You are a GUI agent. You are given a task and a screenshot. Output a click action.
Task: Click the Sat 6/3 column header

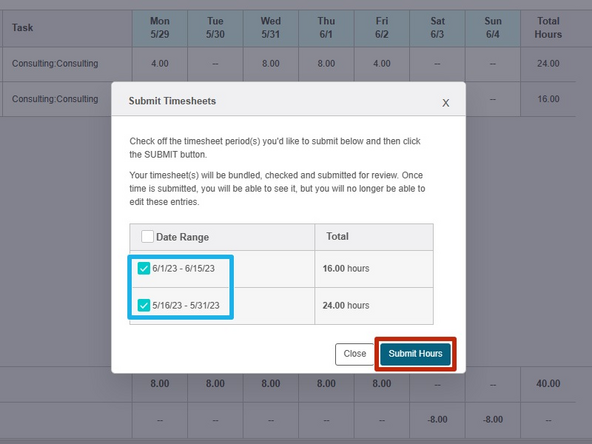pyautogui.click(x=437, y=28)
